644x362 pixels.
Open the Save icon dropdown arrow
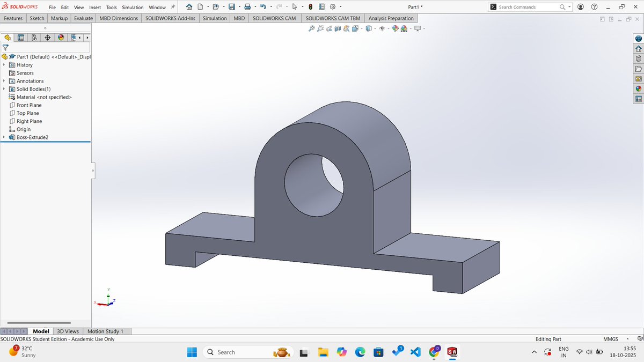(239, 7)
